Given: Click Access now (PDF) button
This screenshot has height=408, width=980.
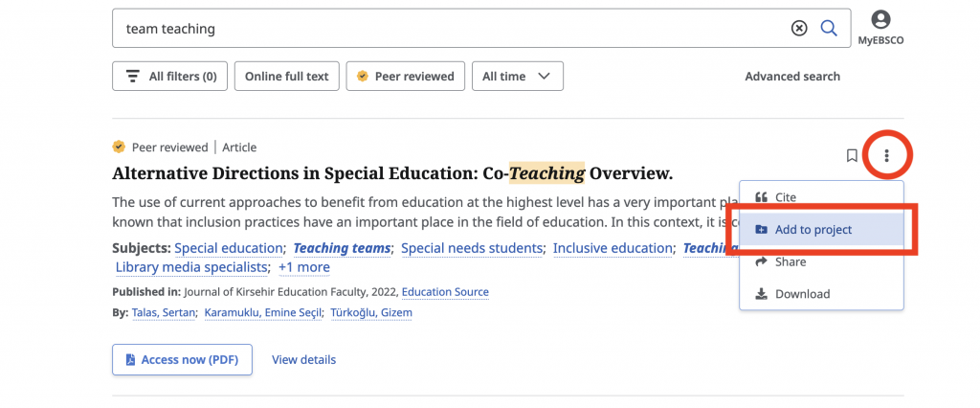Looking at the screenshot, I should point(182,360).
